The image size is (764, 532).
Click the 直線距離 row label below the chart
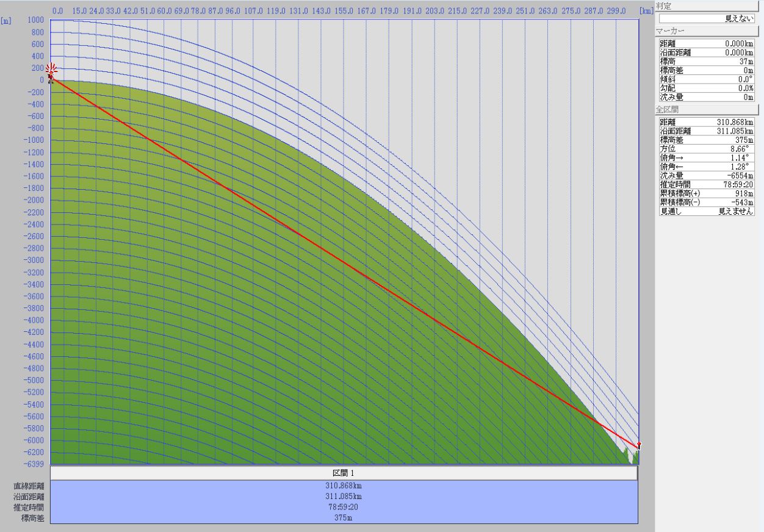pos(29,486)
